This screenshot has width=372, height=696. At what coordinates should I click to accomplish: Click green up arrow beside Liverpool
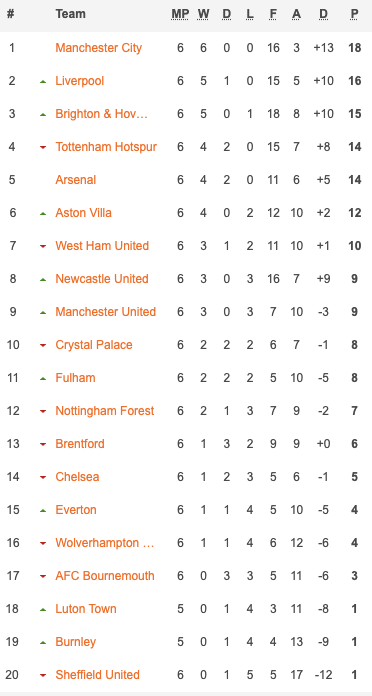pos(43,81)
